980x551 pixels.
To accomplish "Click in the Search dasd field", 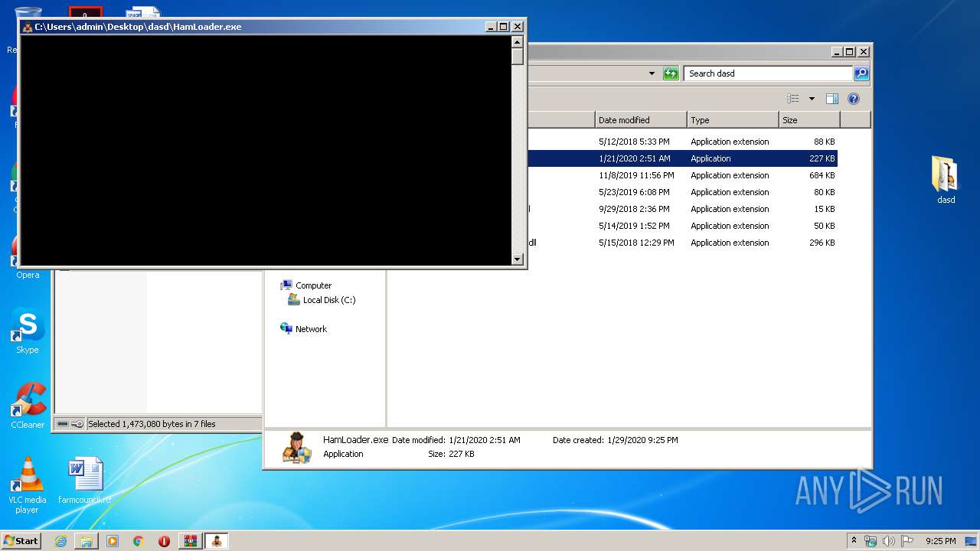I will click(768, 73).
